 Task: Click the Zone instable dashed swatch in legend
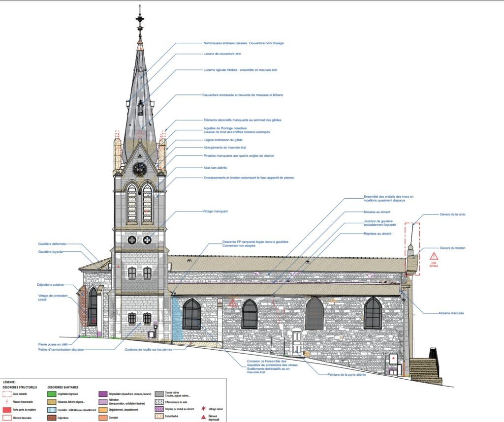click(7, 394)
